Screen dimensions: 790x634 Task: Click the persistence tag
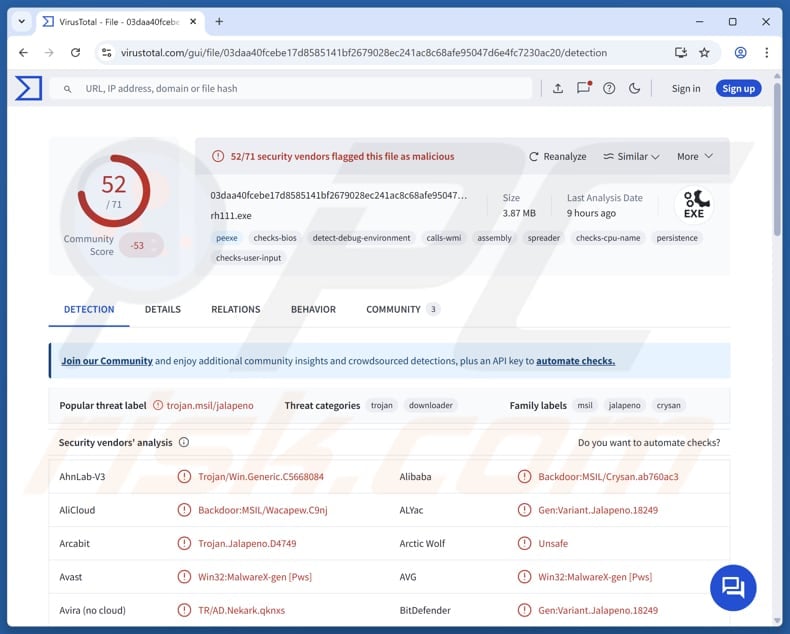pos(677,238)
